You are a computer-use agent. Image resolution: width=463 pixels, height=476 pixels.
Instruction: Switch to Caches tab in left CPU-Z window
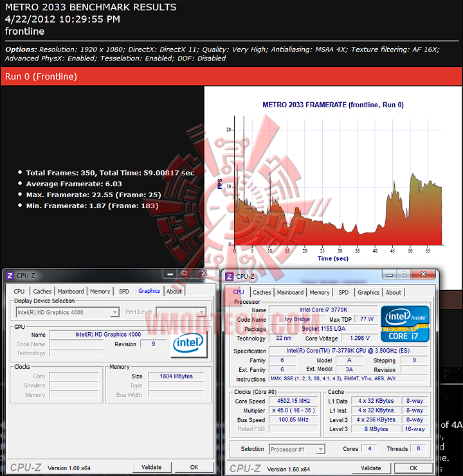42,292
